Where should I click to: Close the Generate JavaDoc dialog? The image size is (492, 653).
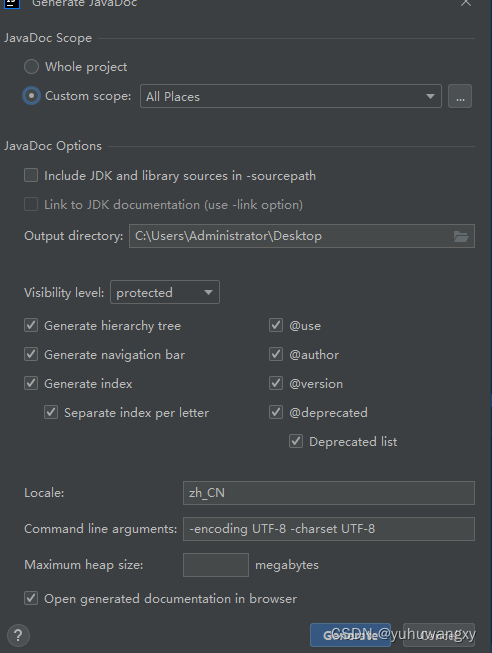(x=465, y=3)
